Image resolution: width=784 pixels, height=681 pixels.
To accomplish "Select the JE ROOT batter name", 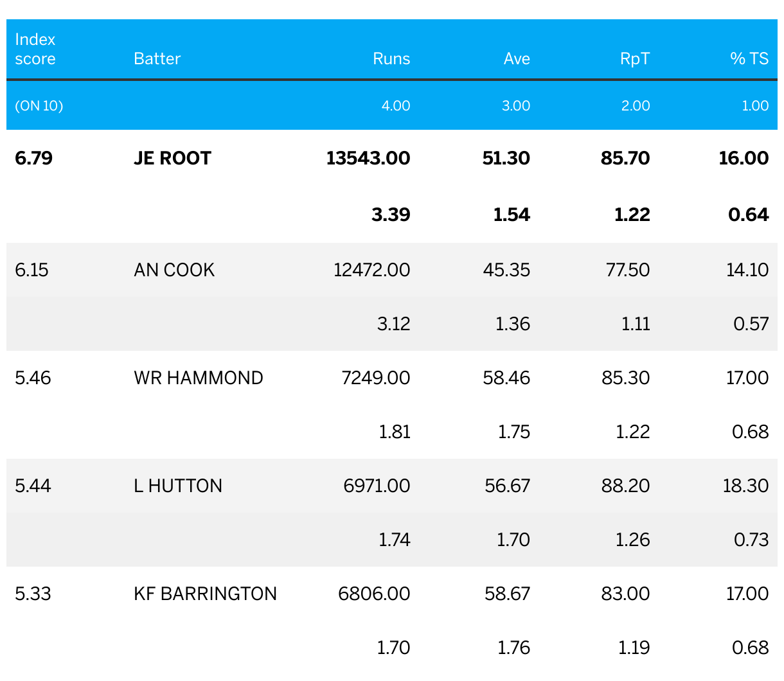I will (172, 158).
